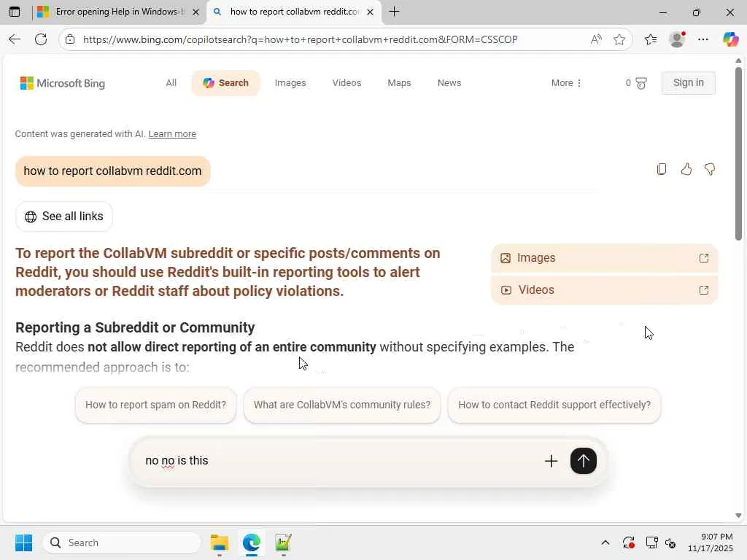Screen dimensions: 747x560
Task: Click the site info lock icon
Action: 70,39
